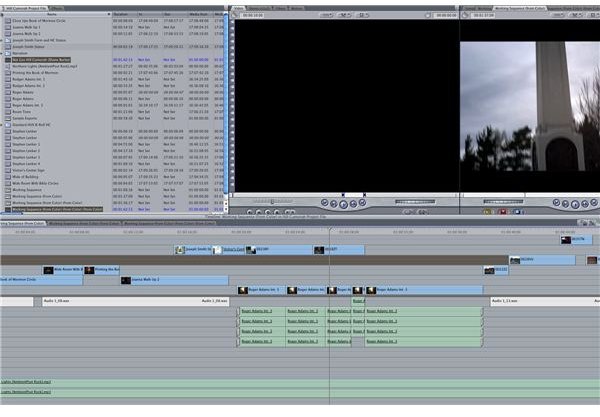Click the red Overwrite edit button in Canvas
Screen dimensions: 600x417
click(x=502, y=212)
